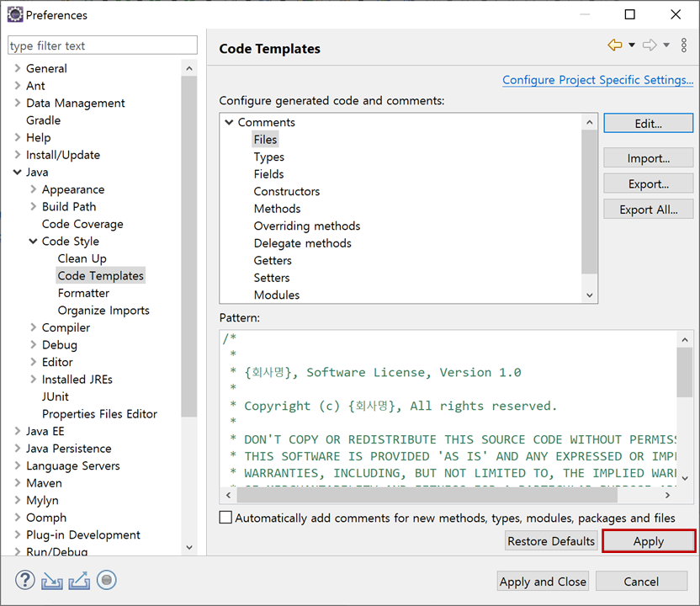Expand the Installed JREs node
700x606 pixels.
pos(33,379)
